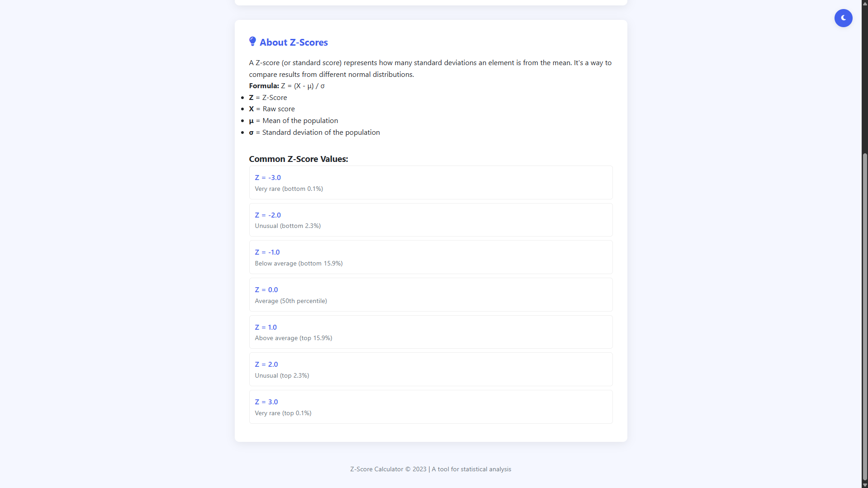Screen dimensions: 868x488
Task: Select the Z = 0.0 card
Action: (431, 295)
